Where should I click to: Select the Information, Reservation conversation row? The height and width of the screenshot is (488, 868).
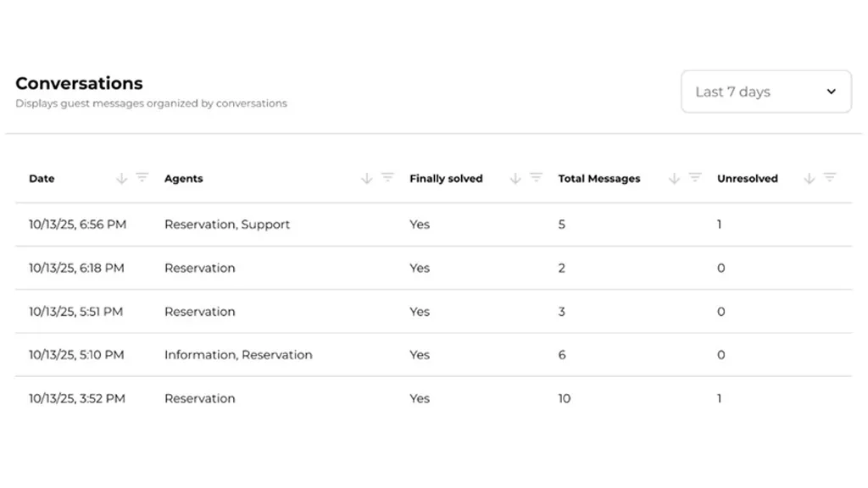238,355
